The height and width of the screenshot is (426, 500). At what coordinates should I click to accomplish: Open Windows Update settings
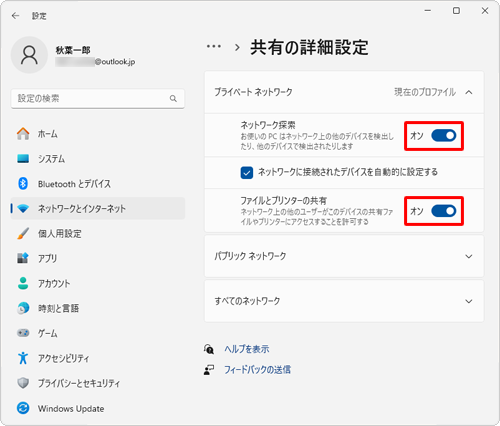point(98,408)
